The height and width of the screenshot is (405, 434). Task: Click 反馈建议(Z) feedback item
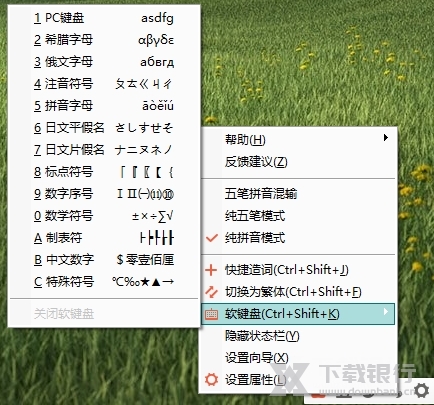pyautogui.click(x=298, y=162)
